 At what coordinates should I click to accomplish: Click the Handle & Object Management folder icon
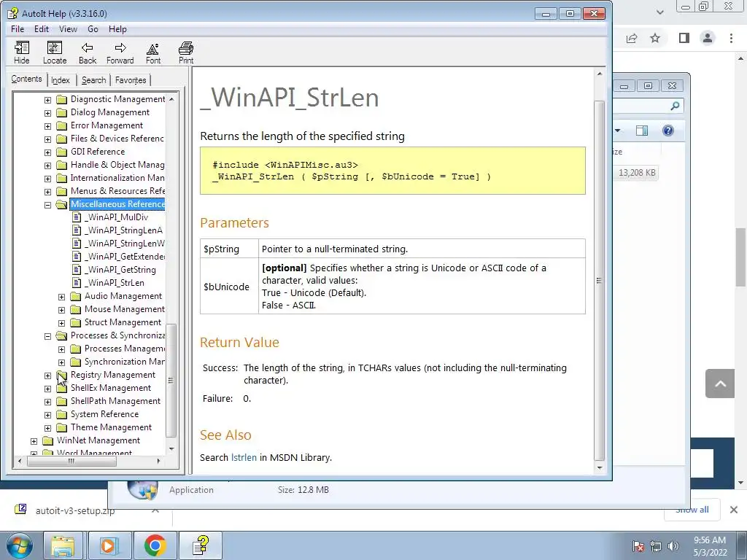coord(61,166)
